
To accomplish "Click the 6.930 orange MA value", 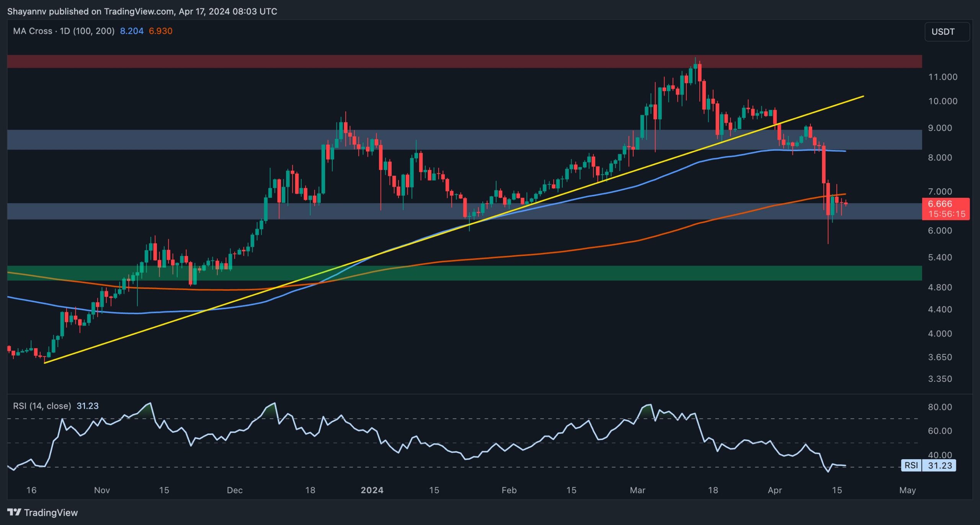I will tap(160, 31).
